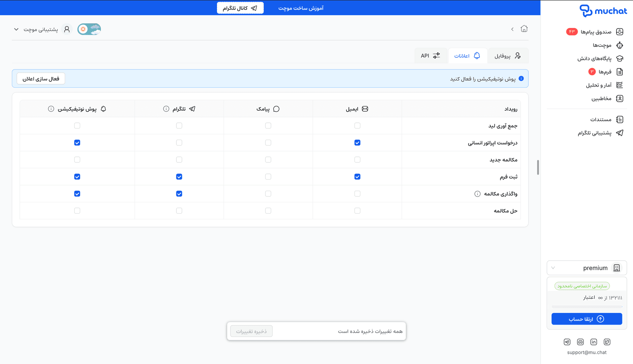
Task: Enable SMS for مکالمه جدید
Action: coord(268,159)
